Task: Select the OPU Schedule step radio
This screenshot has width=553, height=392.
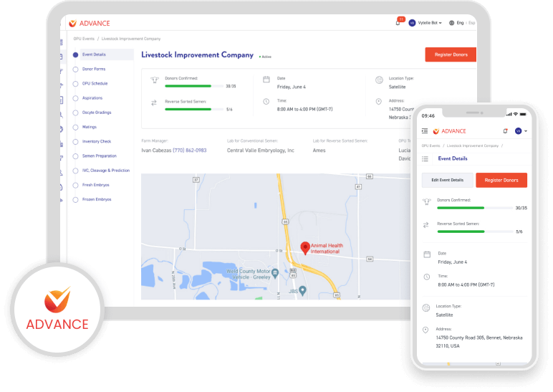Action: (x=75, y=83)
